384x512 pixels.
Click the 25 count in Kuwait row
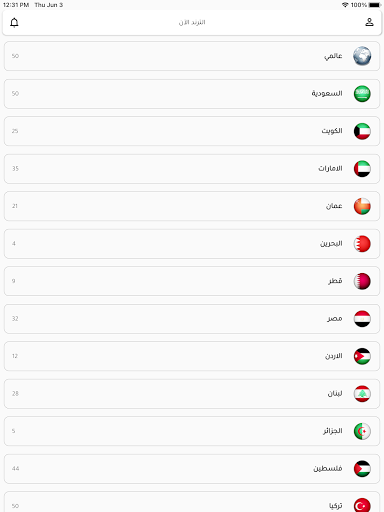15,131
